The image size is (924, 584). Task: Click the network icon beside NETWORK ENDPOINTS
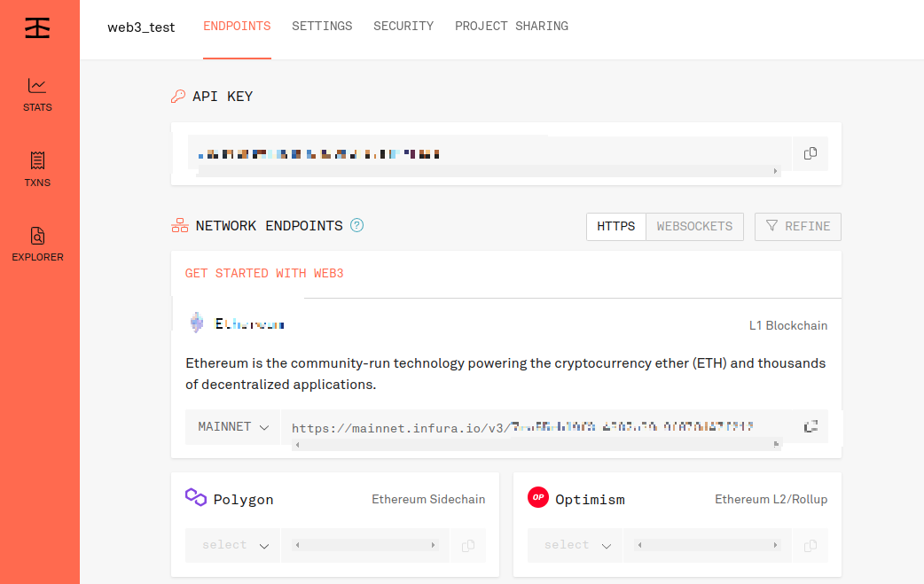click(180, 225)
